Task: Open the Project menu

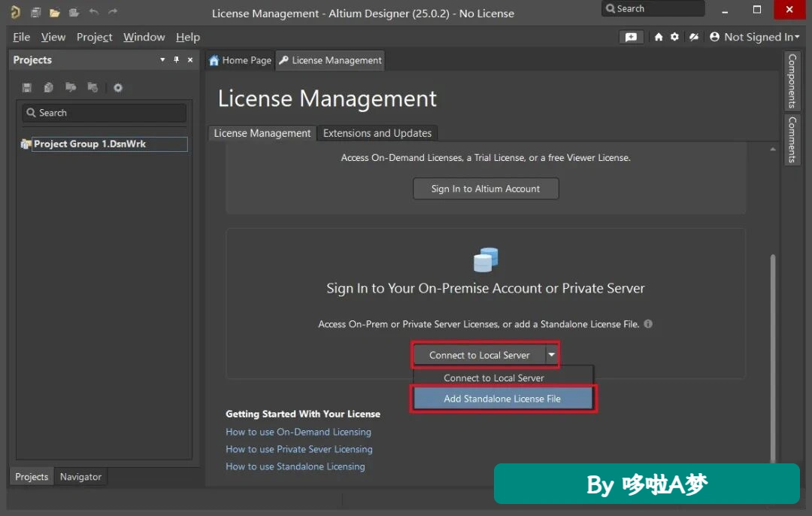Action: coord(94,38)
